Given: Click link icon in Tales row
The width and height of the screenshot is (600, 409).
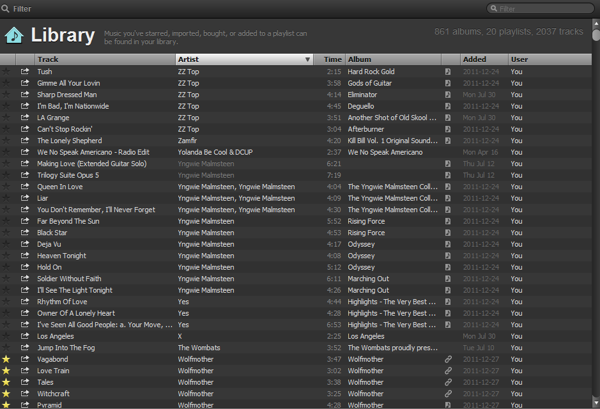Looking at the screenshot, I should (448, 382).
